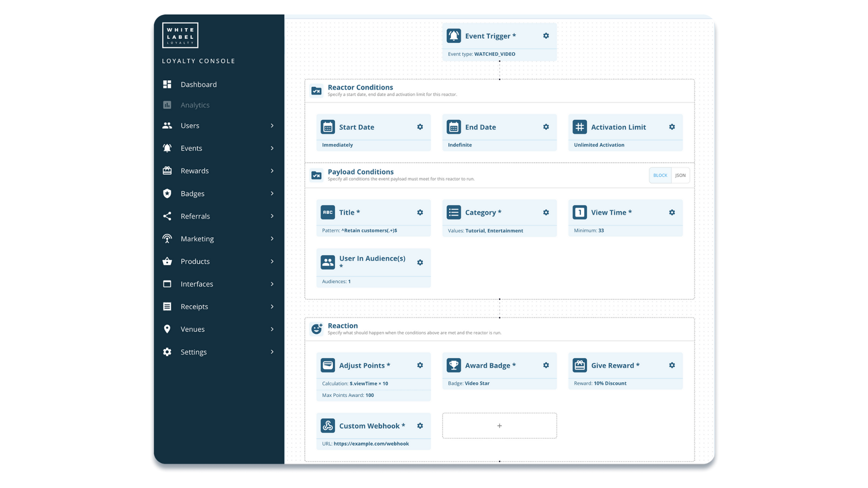The height and width of the screenshot is (488, 868).
Task: Open the End Date settings gear
Action: tap(546, 127)
